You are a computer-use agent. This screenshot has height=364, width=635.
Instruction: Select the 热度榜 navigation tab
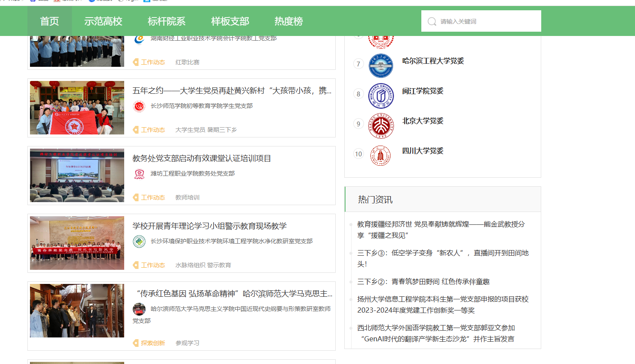(x=289, y=21)
